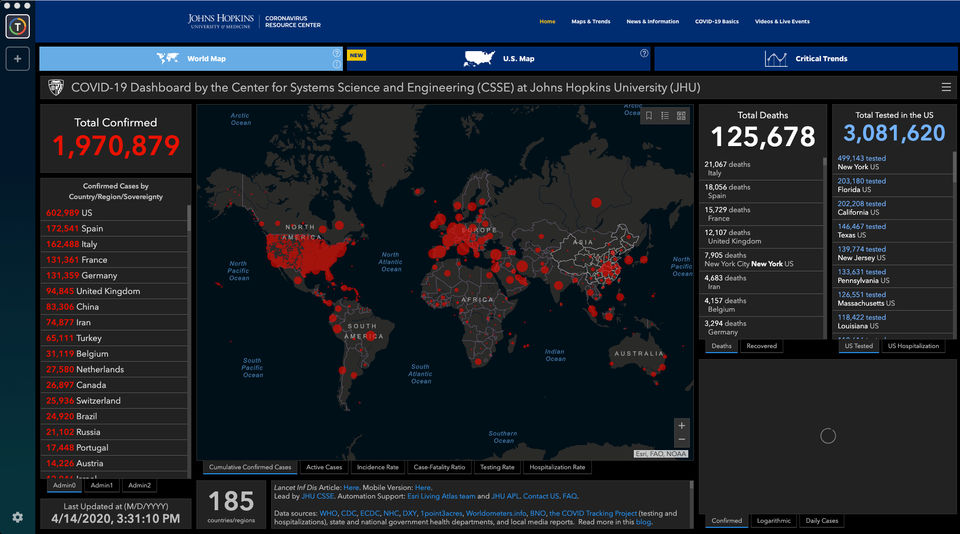Switch to the U.S. Map view
The height and width of the screenshot is (534, 960).
(498, 59)
